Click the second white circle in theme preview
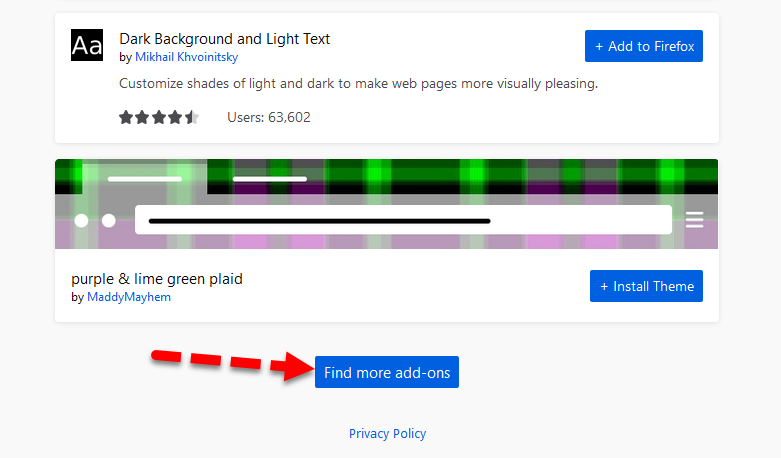Image resolution: width=781 pixels, height=458 pixels. click(x=109, y=220)
